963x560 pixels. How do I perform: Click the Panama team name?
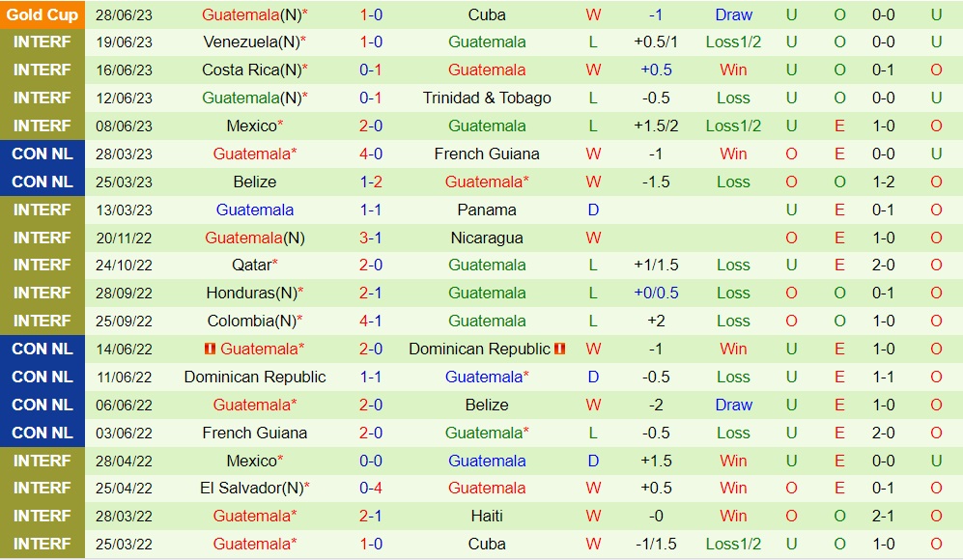coord(487,210)
